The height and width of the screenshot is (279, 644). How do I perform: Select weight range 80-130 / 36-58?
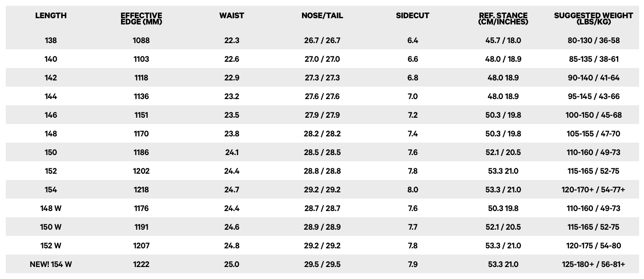pos(593,40)
